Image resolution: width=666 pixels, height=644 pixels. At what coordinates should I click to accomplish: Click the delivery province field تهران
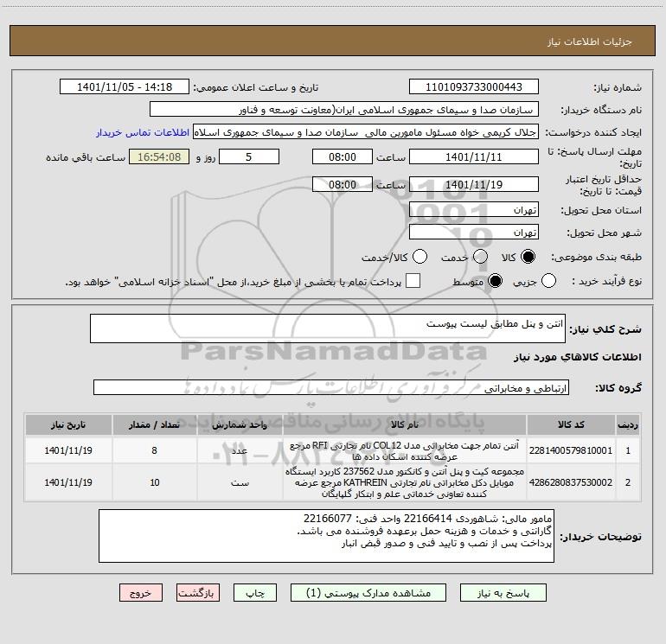pos(474,209)
